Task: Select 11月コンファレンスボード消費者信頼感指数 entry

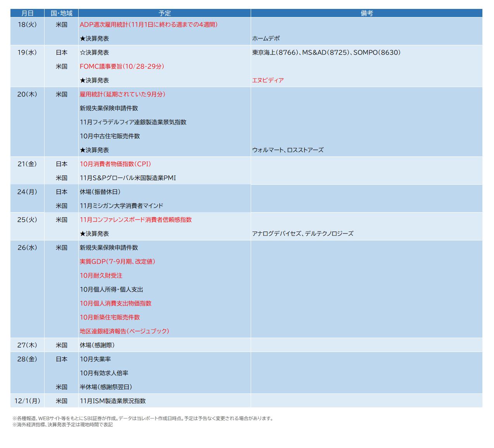Action: tap(136, 220)
